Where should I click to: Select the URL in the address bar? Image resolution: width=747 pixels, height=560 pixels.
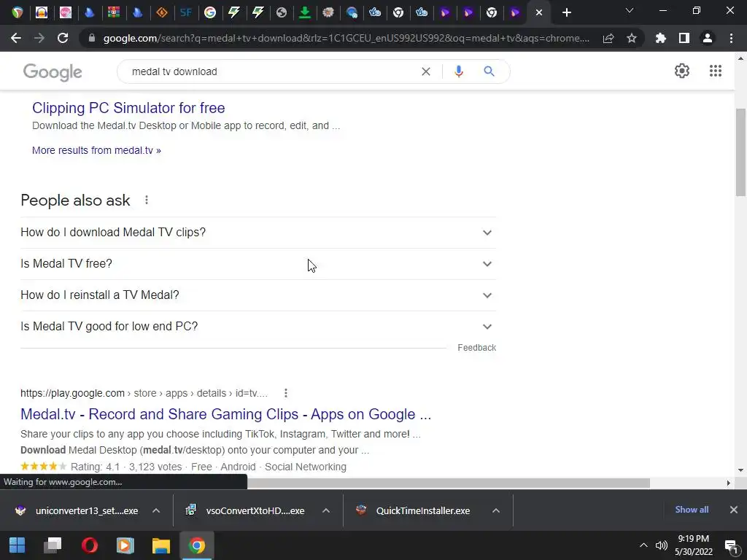point(347,38)
